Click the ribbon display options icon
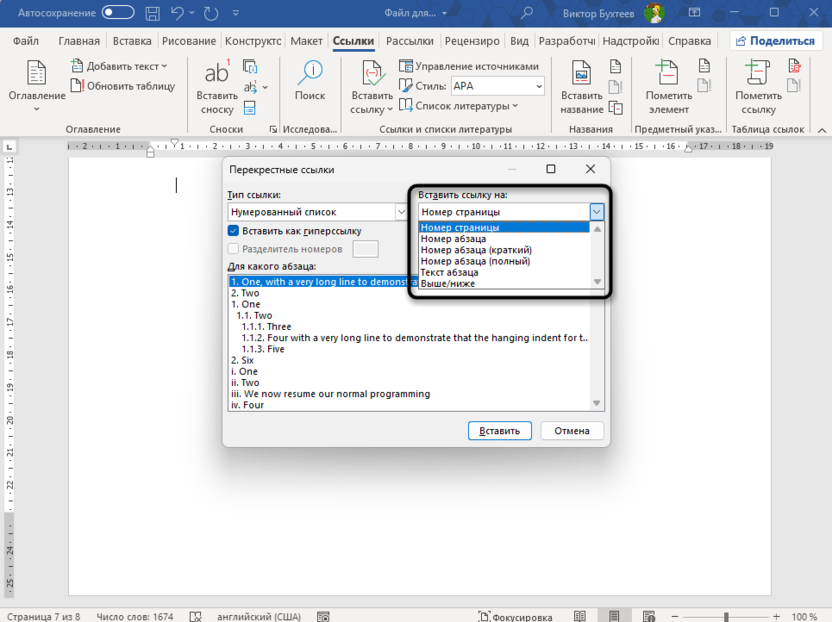The image size is (832, 622). [x=695, y=13]
